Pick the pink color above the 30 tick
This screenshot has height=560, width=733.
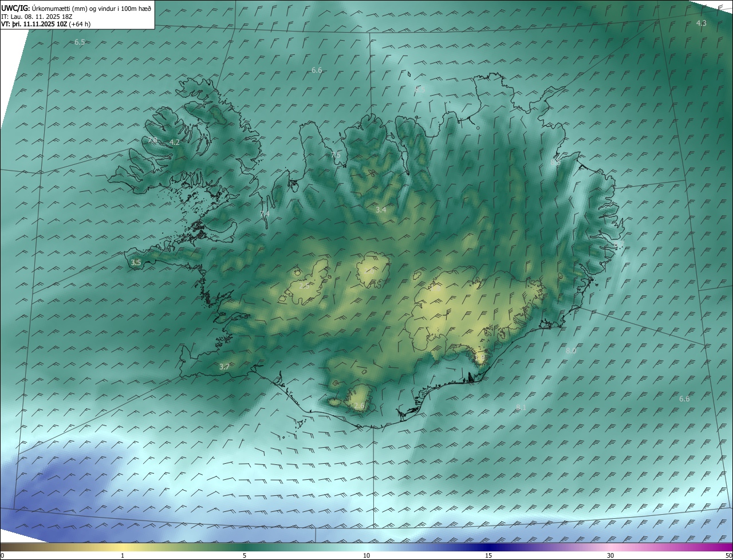point(610,547)
